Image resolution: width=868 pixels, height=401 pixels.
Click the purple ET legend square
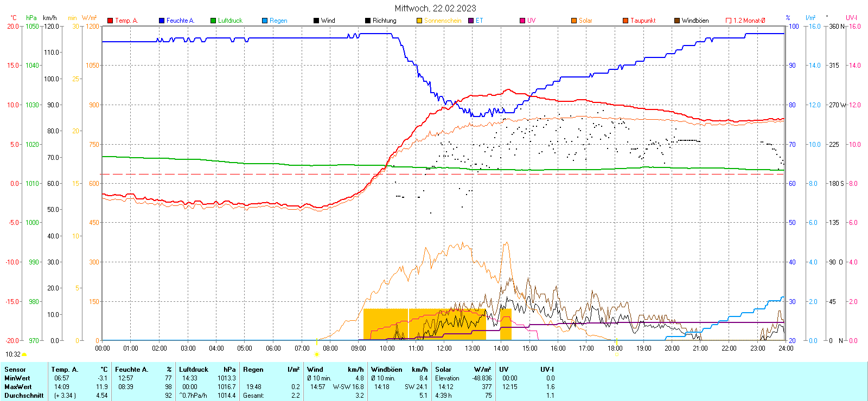[x=471, y=21]
